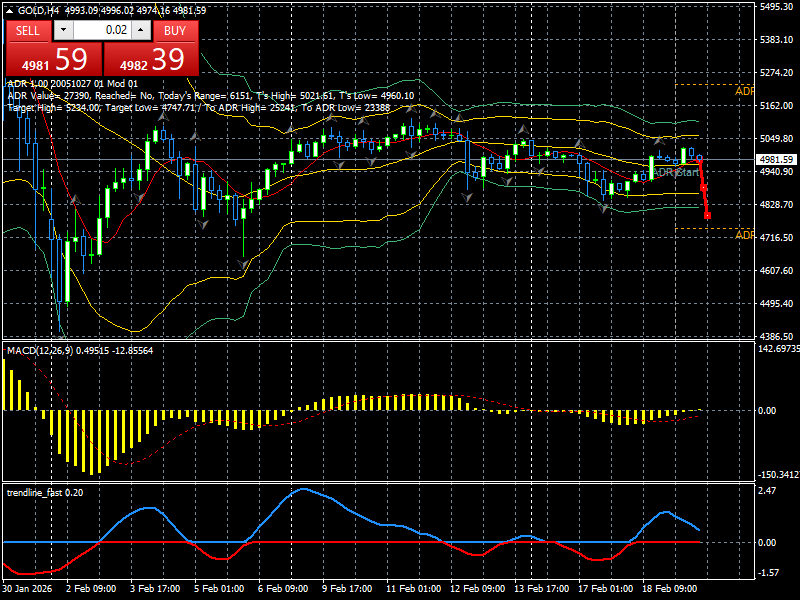Click the 30 Jan 2026 time label
Viewport: 800px width, 600px height.
(27, 588)
